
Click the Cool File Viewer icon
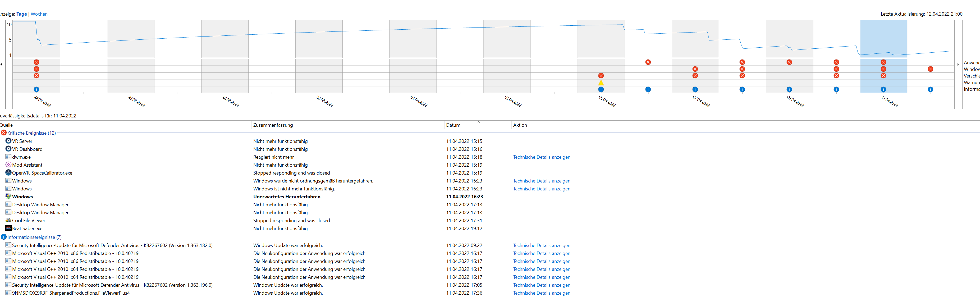8,220
